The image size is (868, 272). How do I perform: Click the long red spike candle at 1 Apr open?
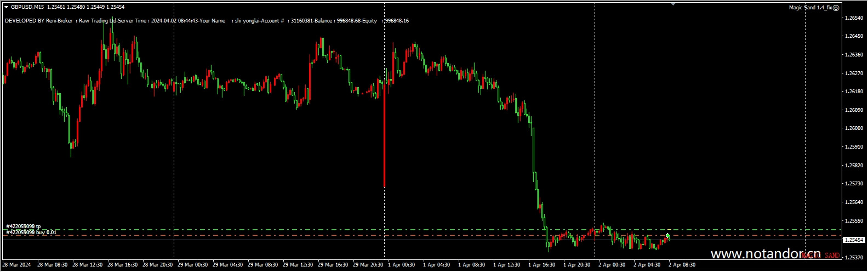384,134
